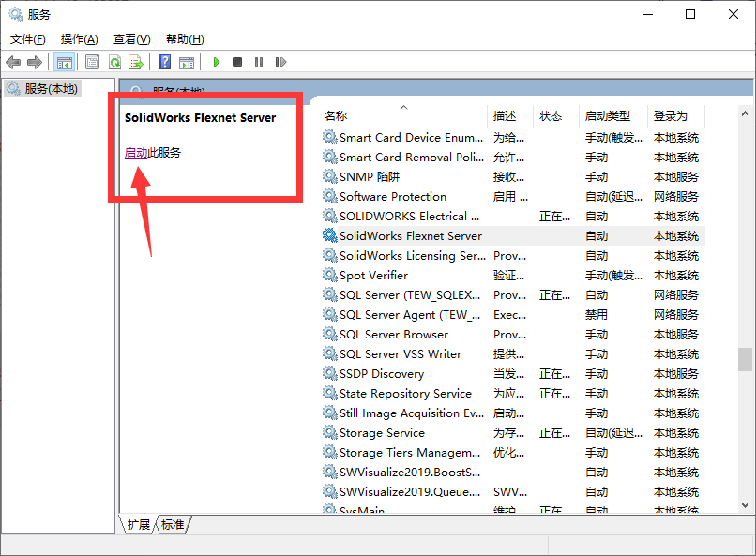Open the 文件(F) menu
Viewport: 756px width, 556px height.
click(x=28, y=39)
